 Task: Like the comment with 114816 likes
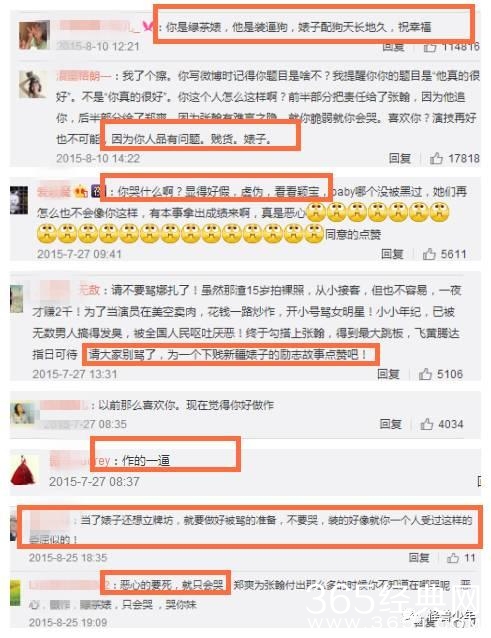click(430, 47)
